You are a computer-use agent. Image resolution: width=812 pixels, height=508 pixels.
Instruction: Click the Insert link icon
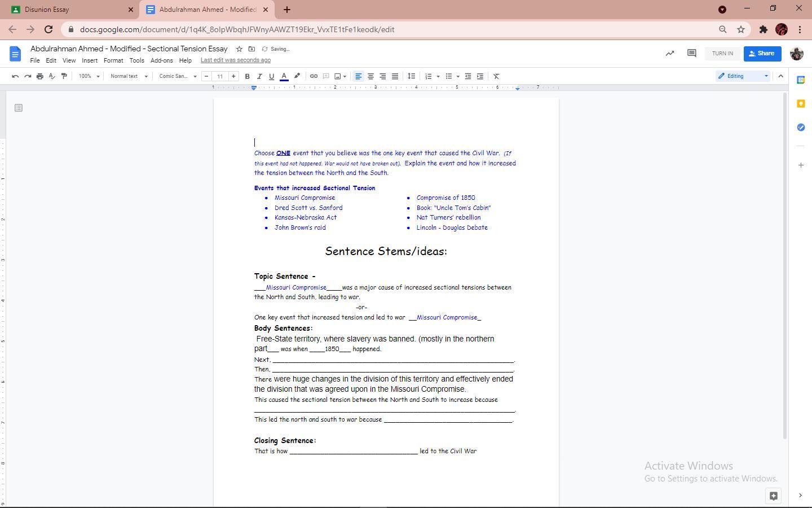[x=314, y=76]
